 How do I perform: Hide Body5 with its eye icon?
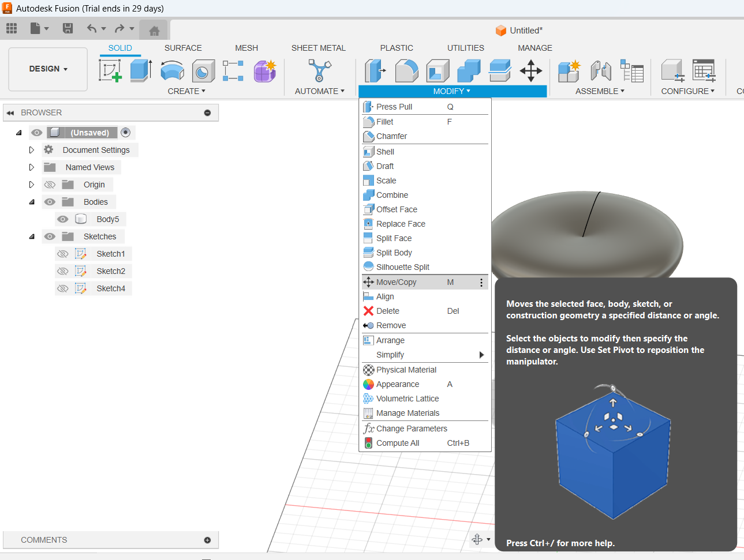(x=63, y=219)
